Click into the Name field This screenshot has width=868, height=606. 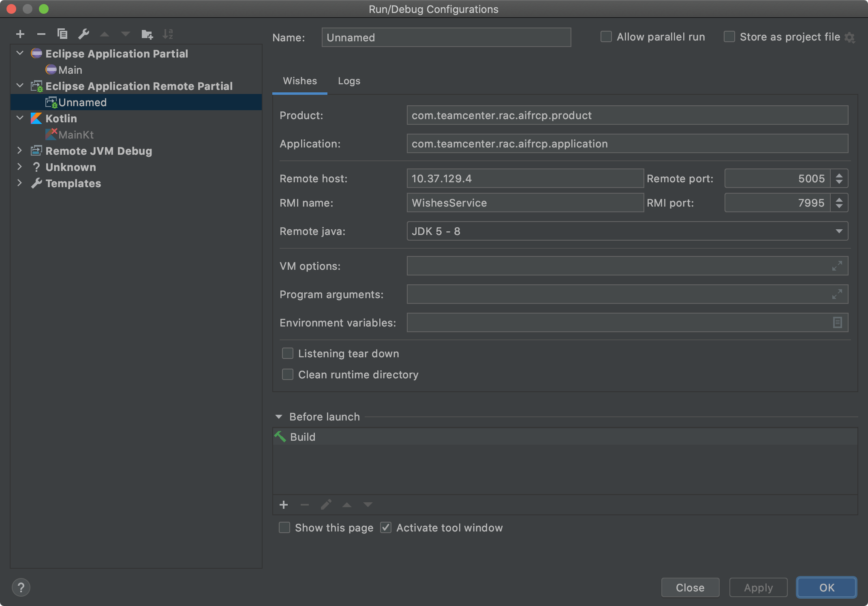coord(446,37)
